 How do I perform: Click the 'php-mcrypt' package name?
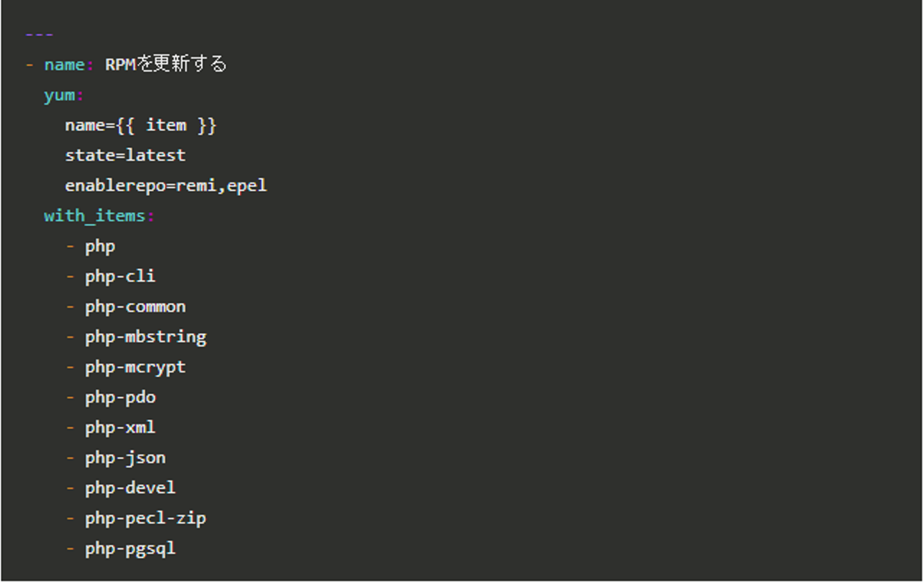135,367
